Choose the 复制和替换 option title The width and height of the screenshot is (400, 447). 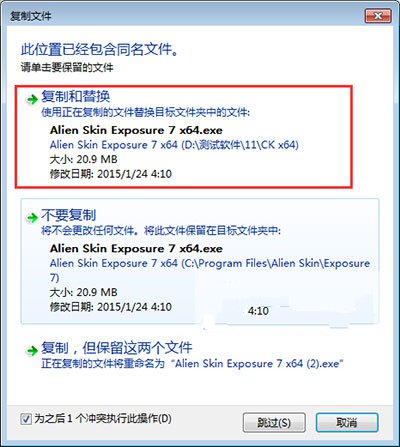(x=76, y=96)
